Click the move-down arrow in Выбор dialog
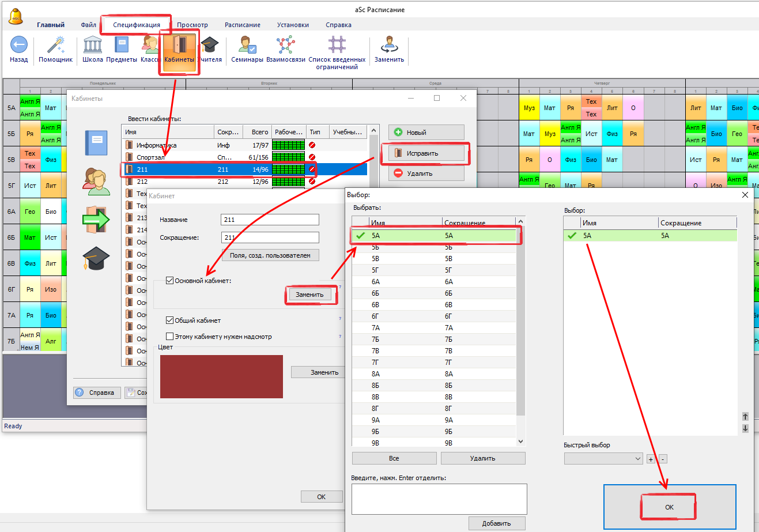 click(745, 428)
